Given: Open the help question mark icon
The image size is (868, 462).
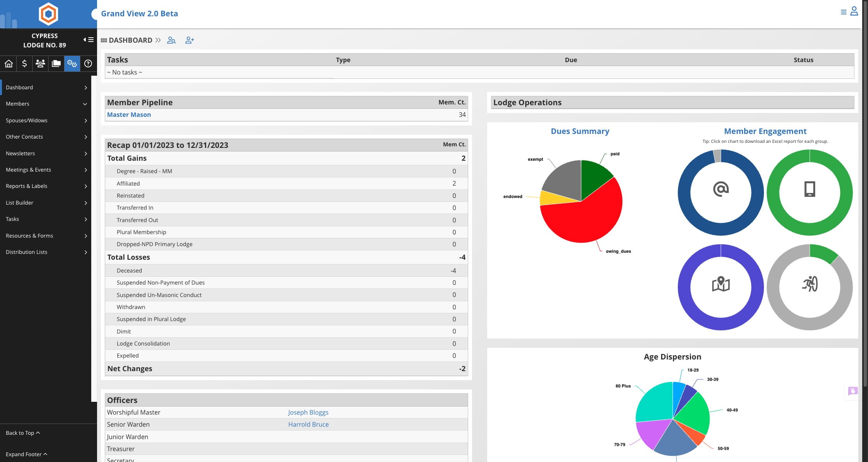Looking at the screenshot, I should (x=88, y=64).
